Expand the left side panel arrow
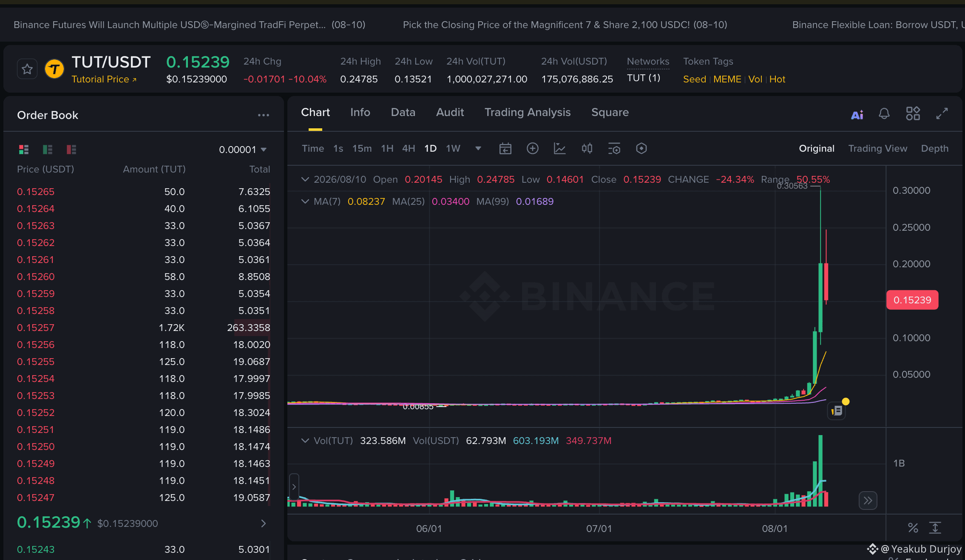 pyautogui.click(x=294, y=487)
